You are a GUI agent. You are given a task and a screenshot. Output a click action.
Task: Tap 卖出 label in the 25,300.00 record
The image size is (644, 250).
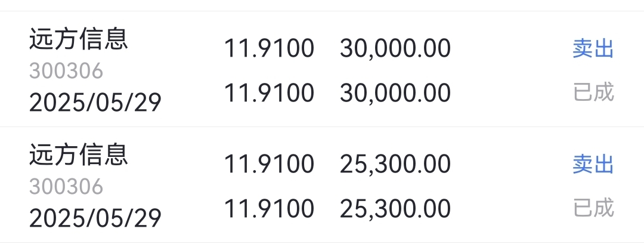point(593,165)
